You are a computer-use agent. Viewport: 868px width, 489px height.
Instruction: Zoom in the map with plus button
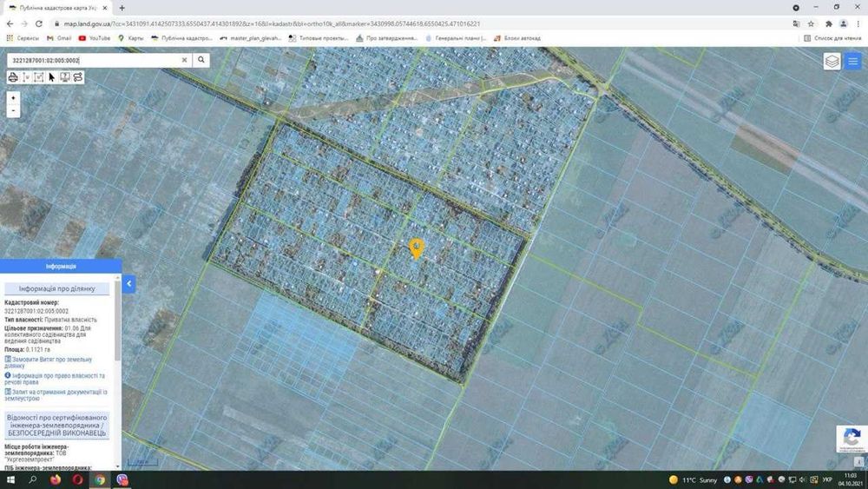pos(13,98)
